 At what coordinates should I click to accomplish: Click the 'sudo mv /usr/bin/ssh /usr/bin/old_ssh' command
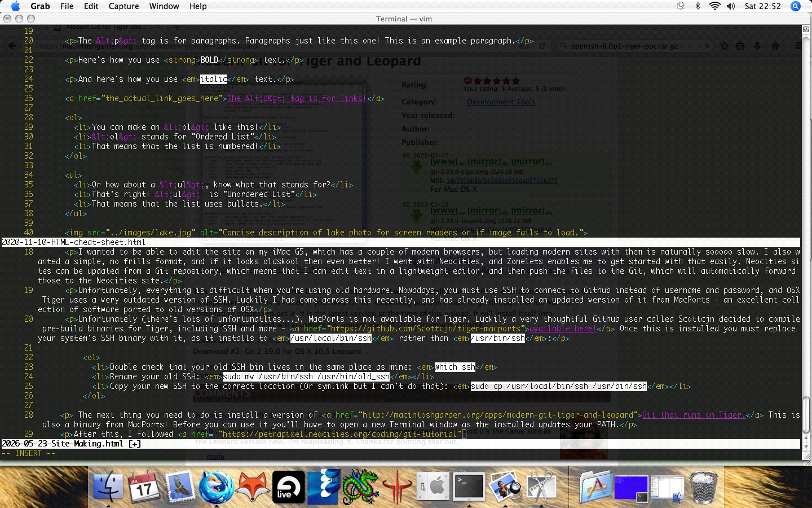(x=306, y=376)
